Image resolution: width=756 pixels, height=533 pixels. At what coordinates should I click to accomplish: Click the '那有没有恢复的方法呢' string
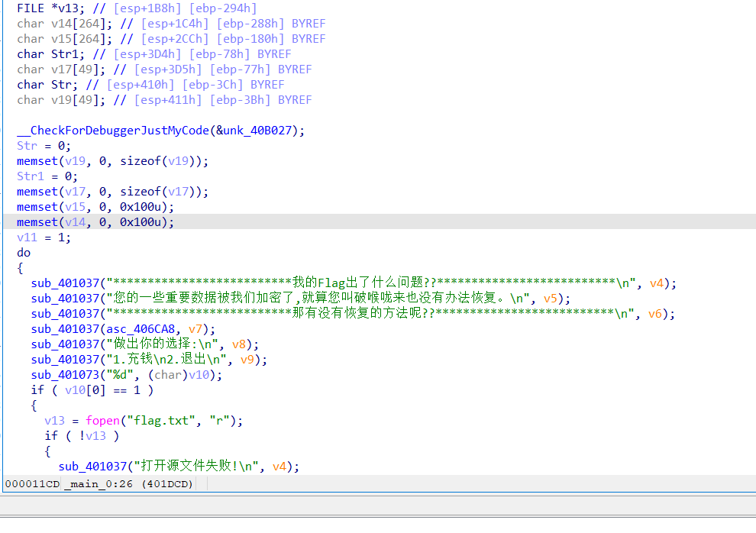tap(370, 314)
